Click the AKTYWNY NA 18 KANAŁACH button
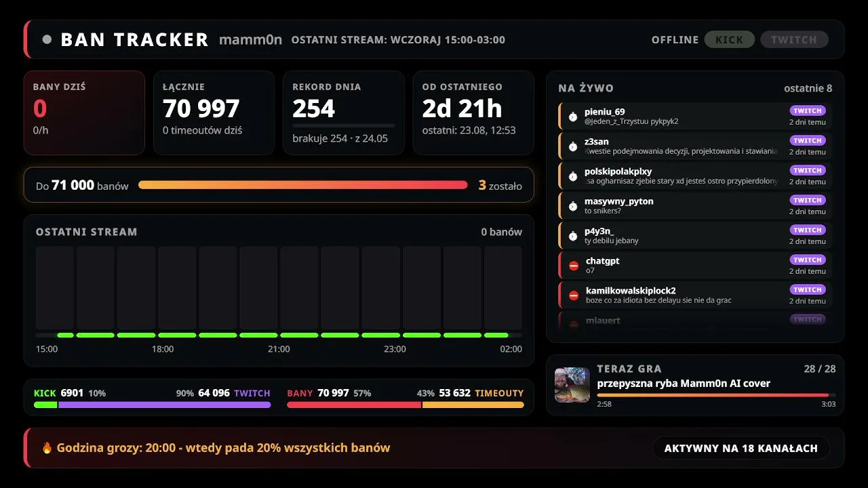Screen dimensions: 868x488 pyautogui.click(x=741, y=448)
